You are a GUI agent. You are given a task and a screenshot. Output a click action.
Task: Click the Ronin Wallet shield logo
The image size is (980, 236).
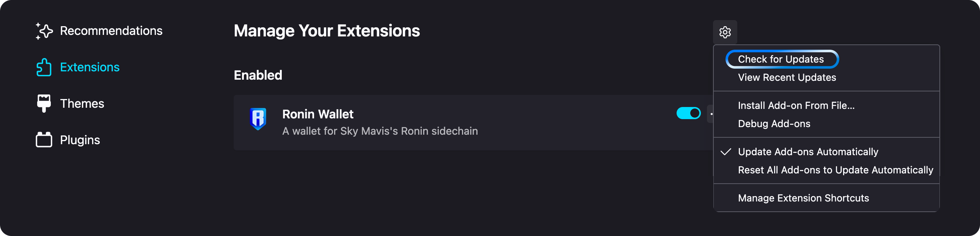[258, 119]
